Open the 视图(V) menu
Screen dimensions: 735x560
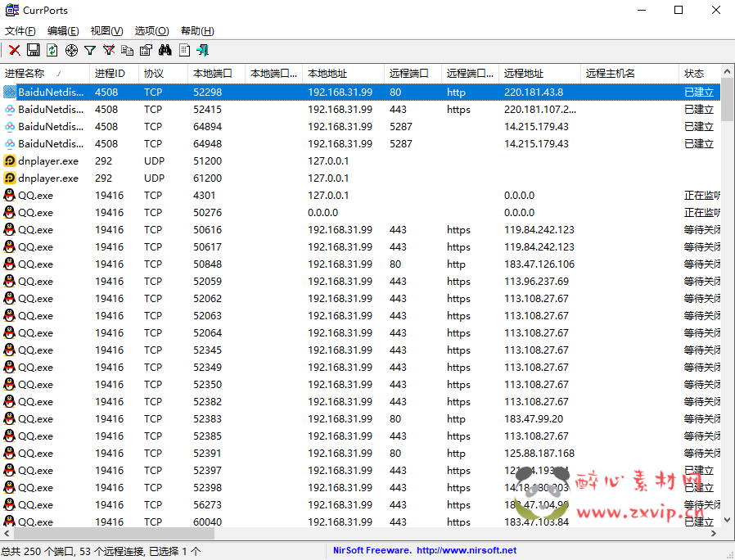(x=107, y=31)
